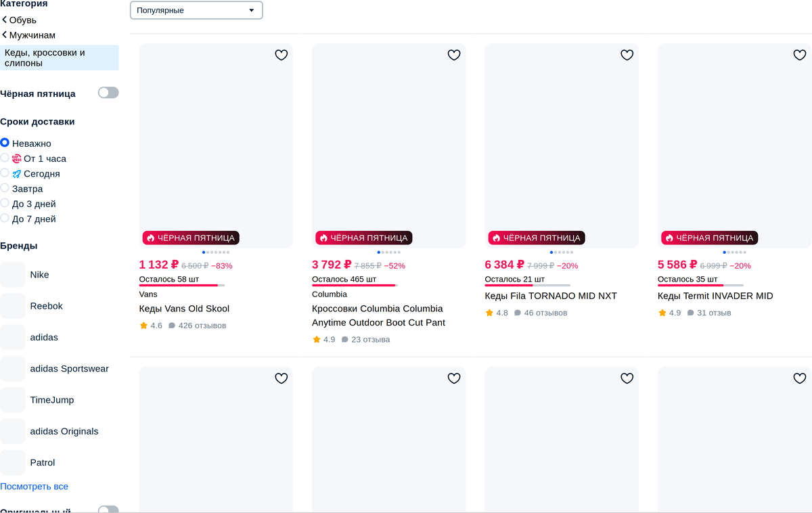Add Vans Old Skool to favorites heart
The width and height of the screenshot is (812, 513).
281,55
